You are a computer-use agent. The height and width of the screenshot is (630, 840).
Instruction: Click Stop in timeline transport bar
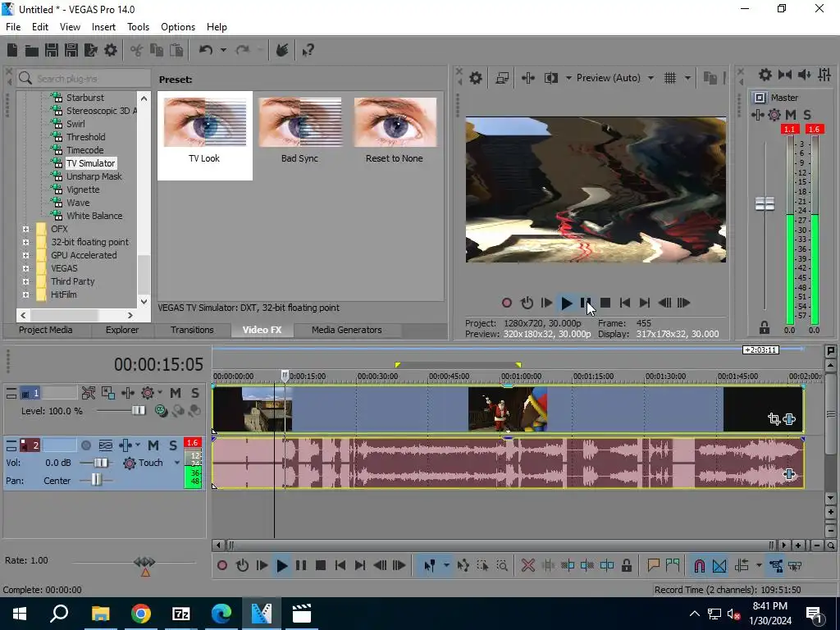pos(321,565)
